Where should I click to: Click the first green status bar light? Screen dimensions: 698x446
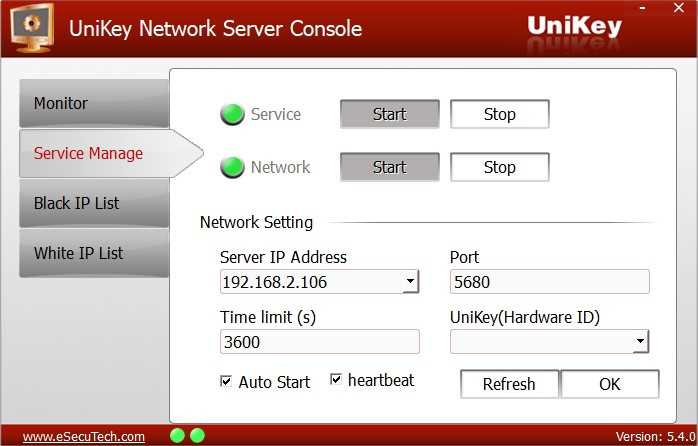[x=178, y=435]
